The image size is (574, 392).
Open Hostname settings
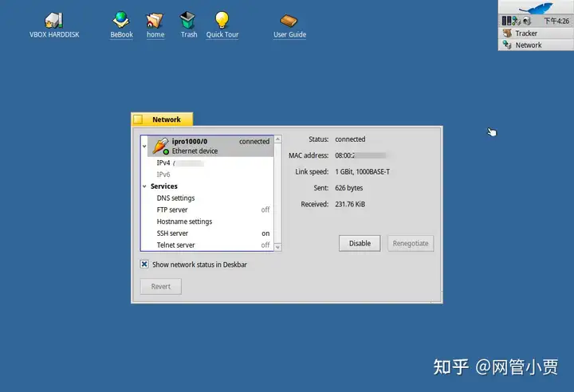(184, 221)
